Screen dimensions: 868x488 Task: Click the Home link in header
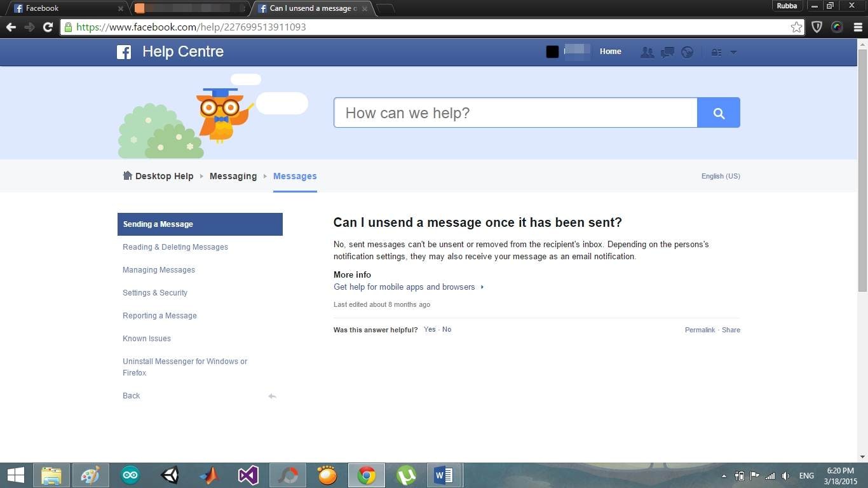(x=611, y=51)
